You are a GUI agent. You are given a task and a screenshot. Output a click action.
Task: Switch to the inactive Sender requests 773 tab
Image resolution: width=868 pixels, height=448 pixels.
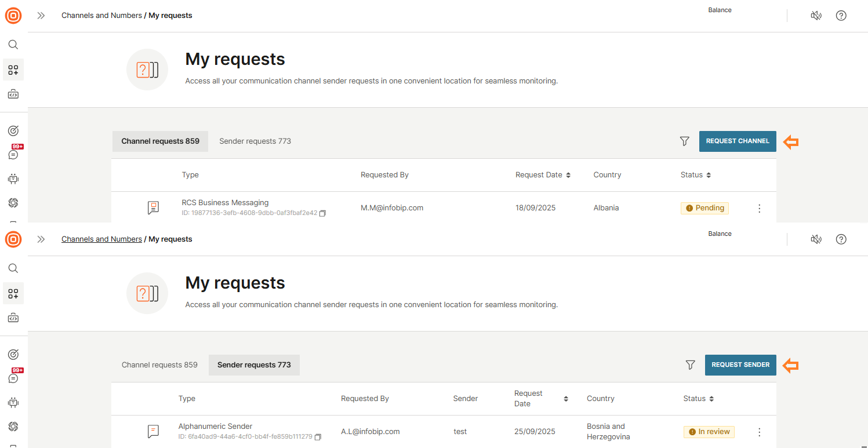(255, 141)
